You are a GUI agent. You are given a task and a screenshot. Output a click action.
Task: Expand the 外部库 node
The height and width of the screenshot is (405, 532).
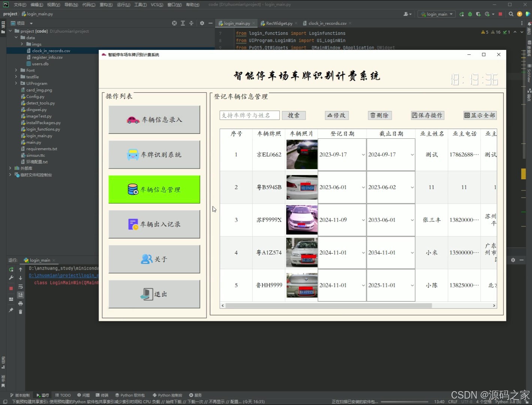10,168
